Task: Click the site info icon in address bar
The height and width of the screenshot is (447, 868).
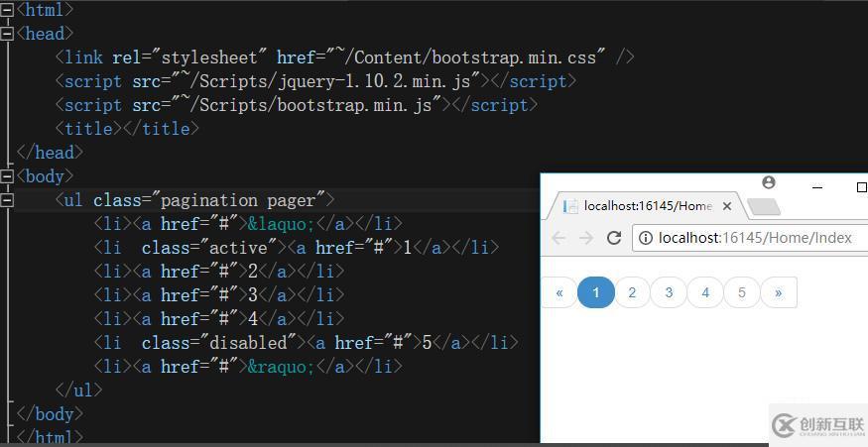Action: (x=646, y=238)
